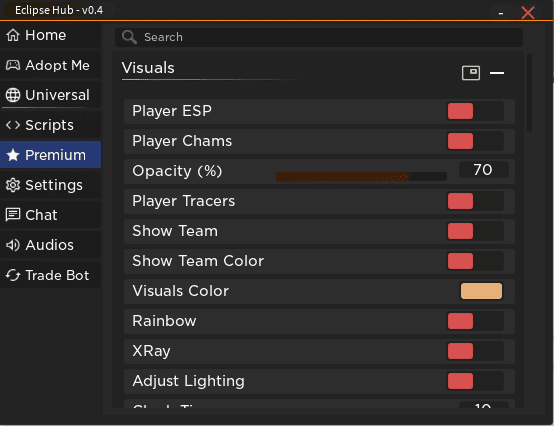Click the Premium star icon

(x=13, y=155)
